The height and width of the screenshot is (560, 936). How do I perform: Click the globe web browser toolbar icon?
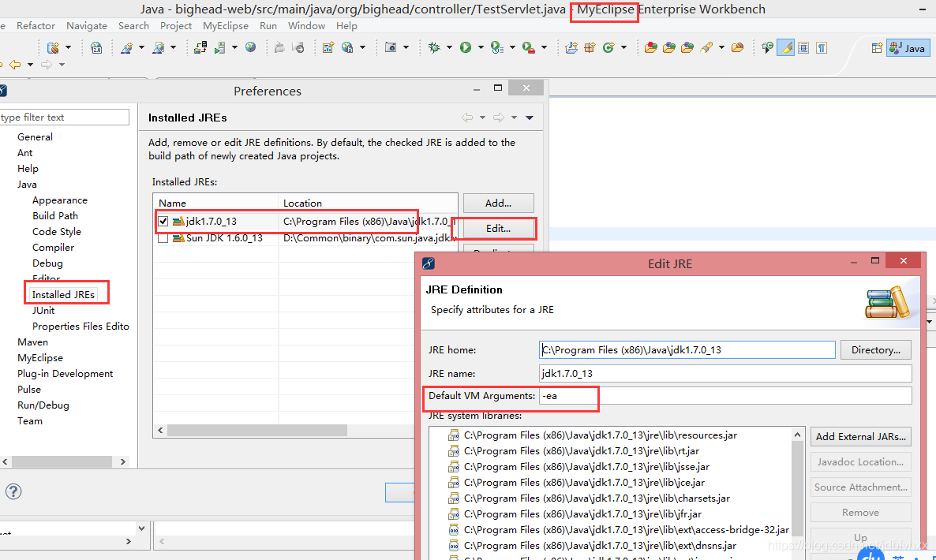point(251,47)
